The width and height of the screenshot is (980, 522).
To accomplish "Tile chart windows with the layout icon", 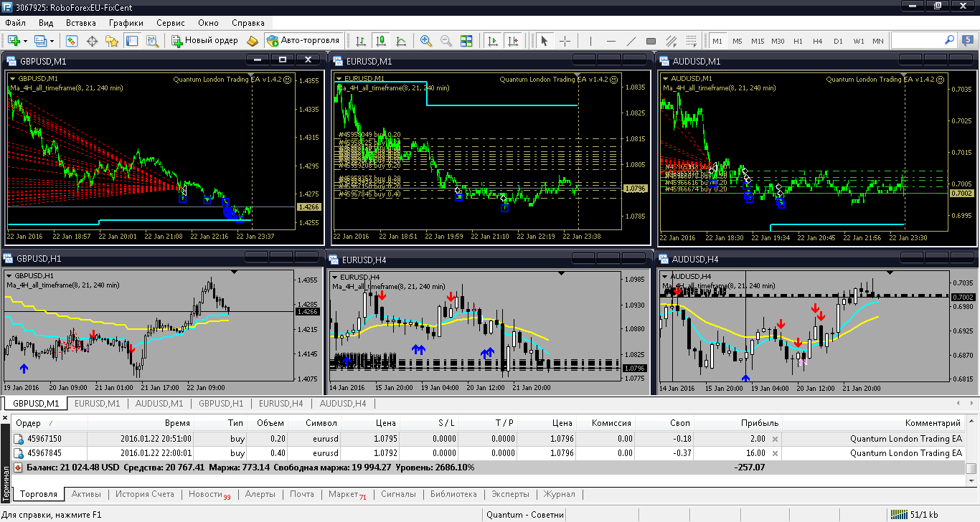I will pos(466,41).
